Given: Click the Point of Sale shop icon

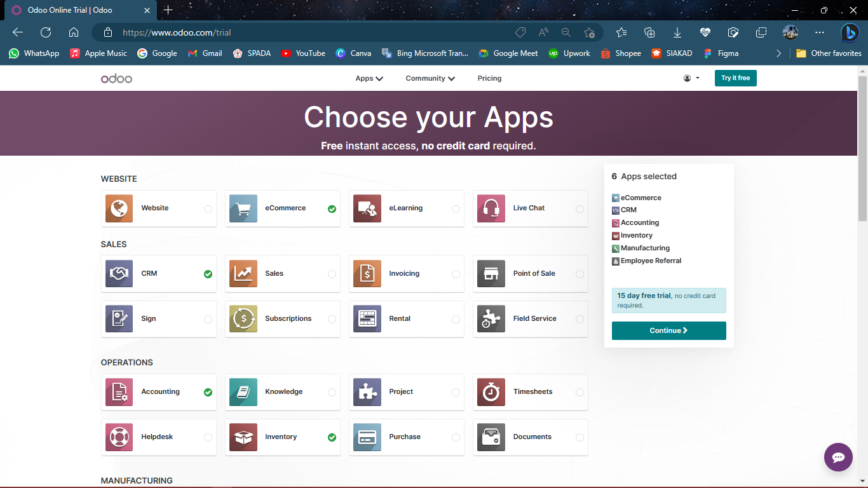Looking at the screenshot, I should click(x=491, y=274).
